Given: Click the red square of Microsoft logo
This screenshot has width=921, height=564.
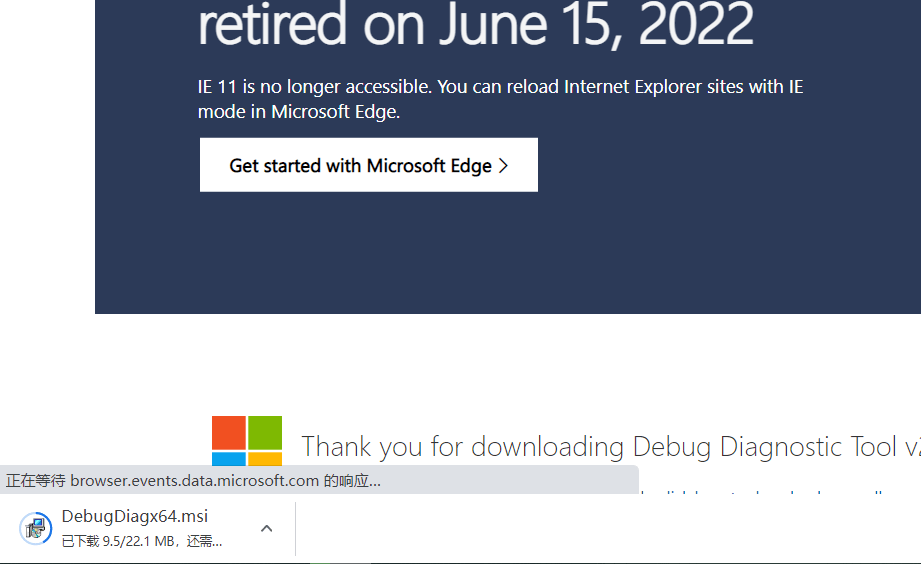Looking at the screenshot, I should pos(228,432).
